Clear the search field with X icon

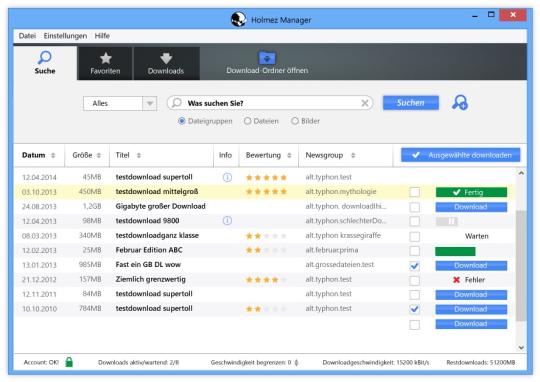365,103
